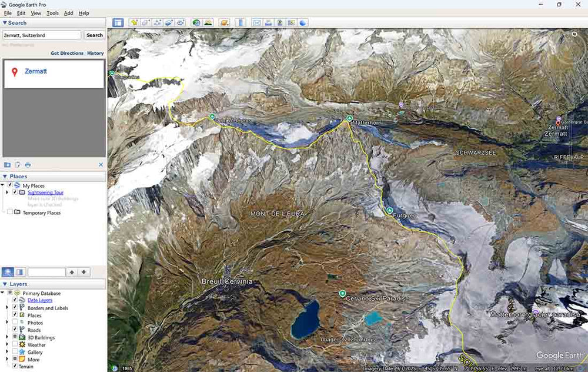588x372 pixels.
Task: Click the Save Image toolbar icon
Action: click(x=280, y=22)
